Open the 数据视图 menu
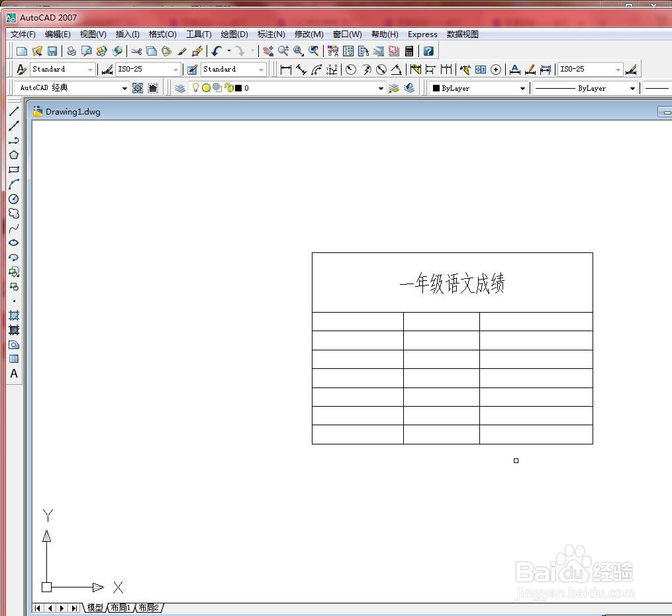 click(x=462, y=34)
